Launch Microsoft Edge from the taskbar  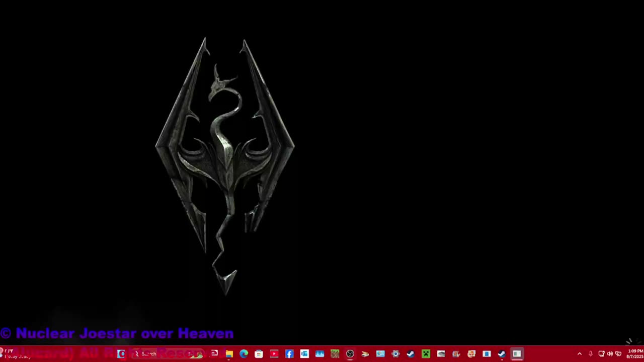244,353
